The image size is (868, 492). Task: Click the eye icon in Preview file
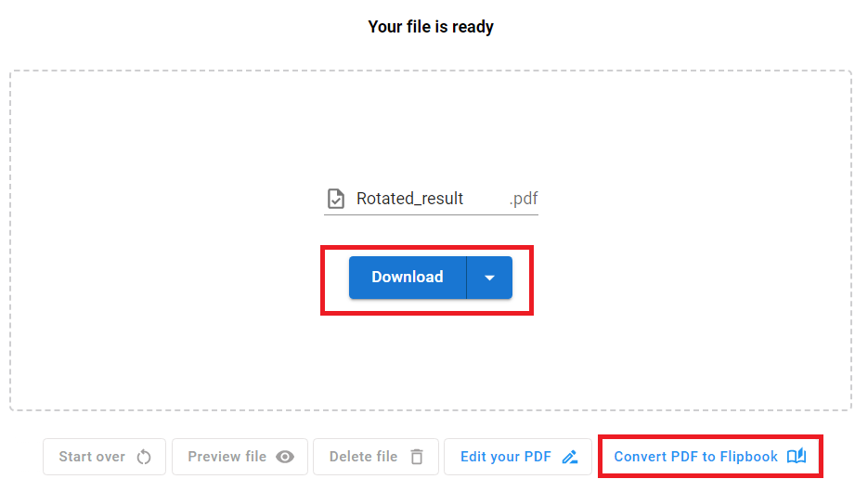[x=285, y=457]
